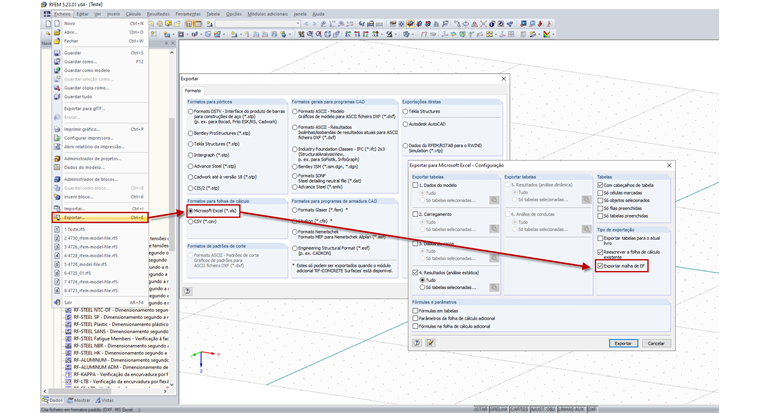This screenshot has width=760, height=413.
Task: Open dropdown arrow of last colorful toolbar icon
Action: pos(553,34)
